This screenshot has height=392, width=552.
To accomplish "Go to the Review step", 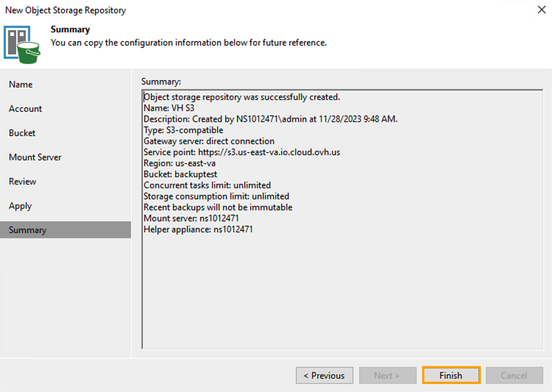I will (22, 181).
